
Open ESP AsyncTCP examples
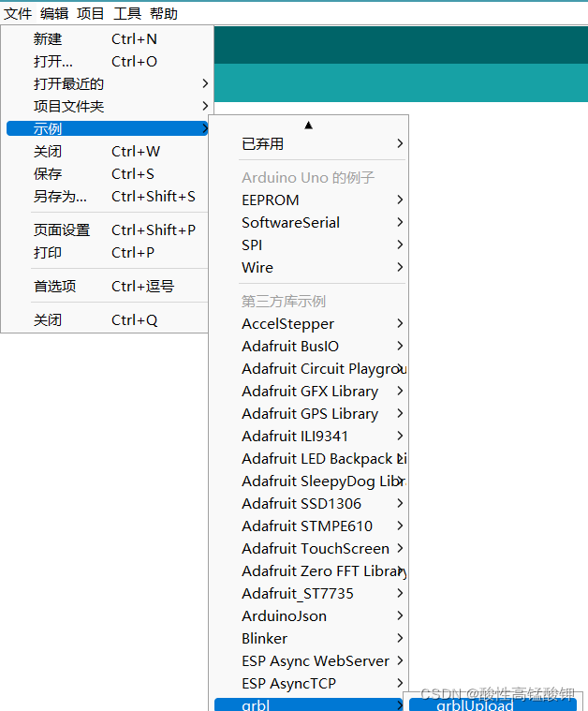(x=310, y=683)
